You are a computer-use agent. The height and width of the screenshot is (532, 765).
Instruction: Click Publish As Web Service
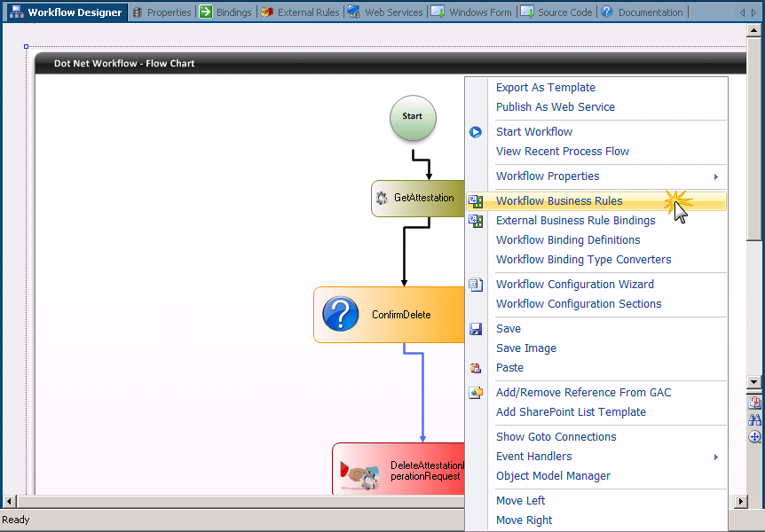(556, 106)
